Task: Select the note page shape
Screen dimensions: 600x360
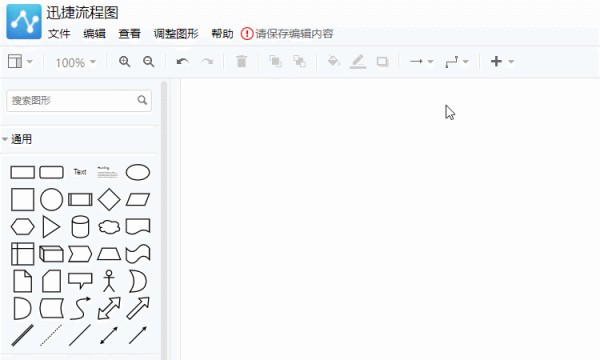Action: click(23, 281)
